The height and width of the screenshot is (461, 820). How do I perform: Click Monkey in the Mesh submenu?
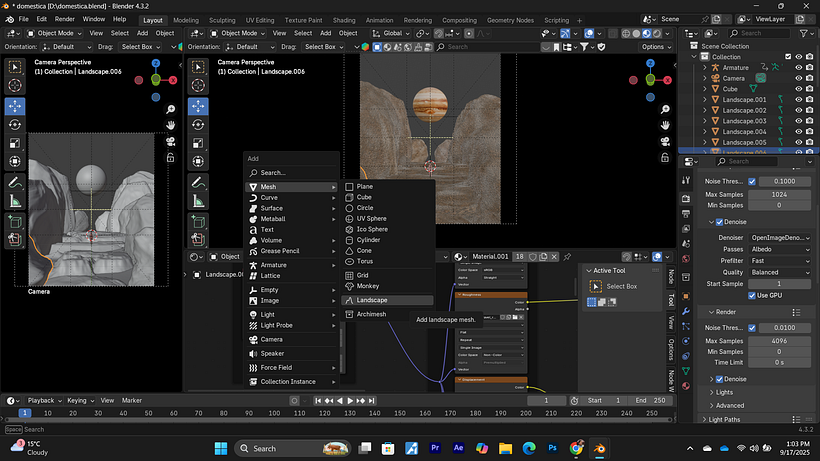tap(368, 286)
